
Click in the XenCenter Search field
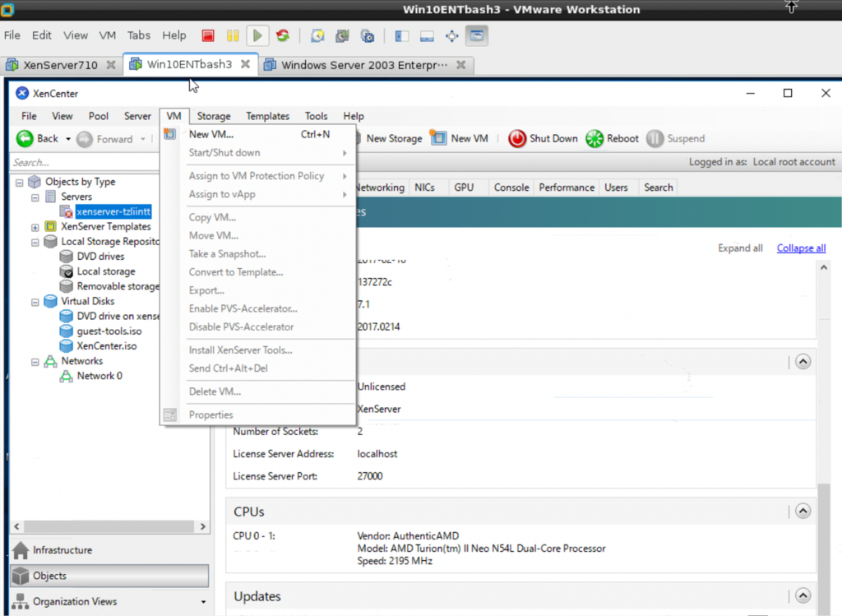pyautogui.click(x=85, y=162)
